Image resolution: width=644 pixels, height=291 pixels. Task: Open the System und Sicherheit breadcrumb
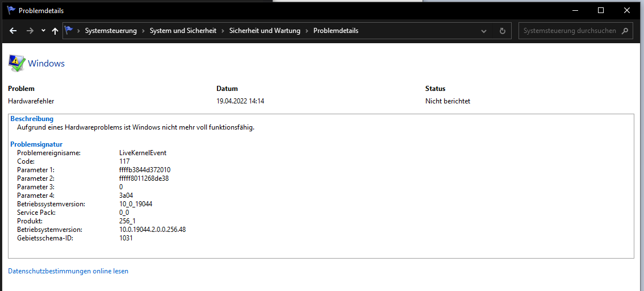pyautogui.click(x=183, y=31)
